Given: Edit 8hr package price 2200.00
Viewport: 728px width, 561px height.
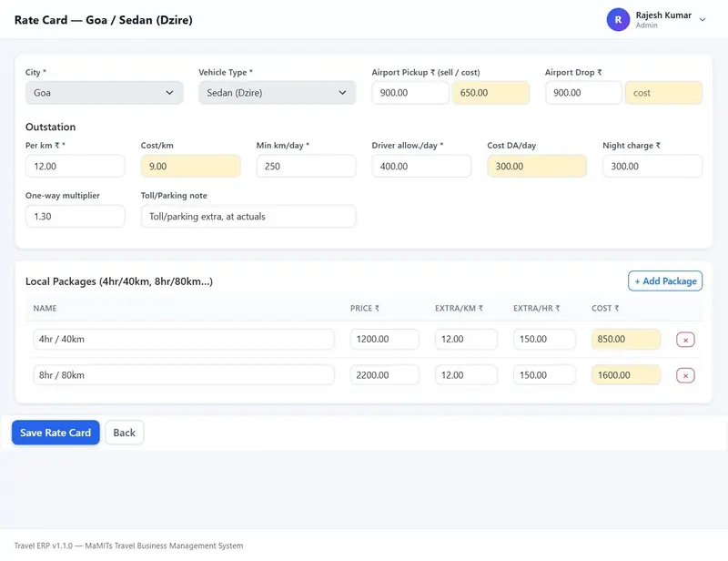Looking at the screenshot, I should pyautogui.click(x=385, y=375).
